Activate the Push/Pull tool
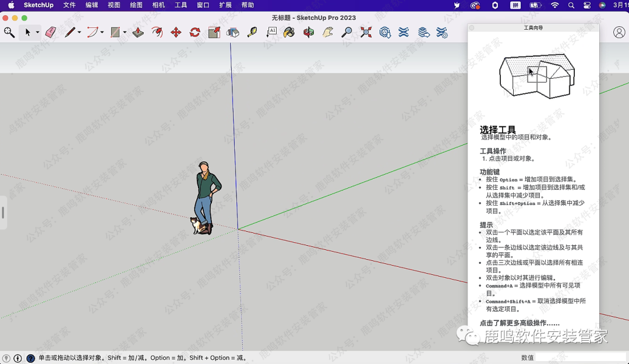Screen dimensions: 629x364 (137, 33)
